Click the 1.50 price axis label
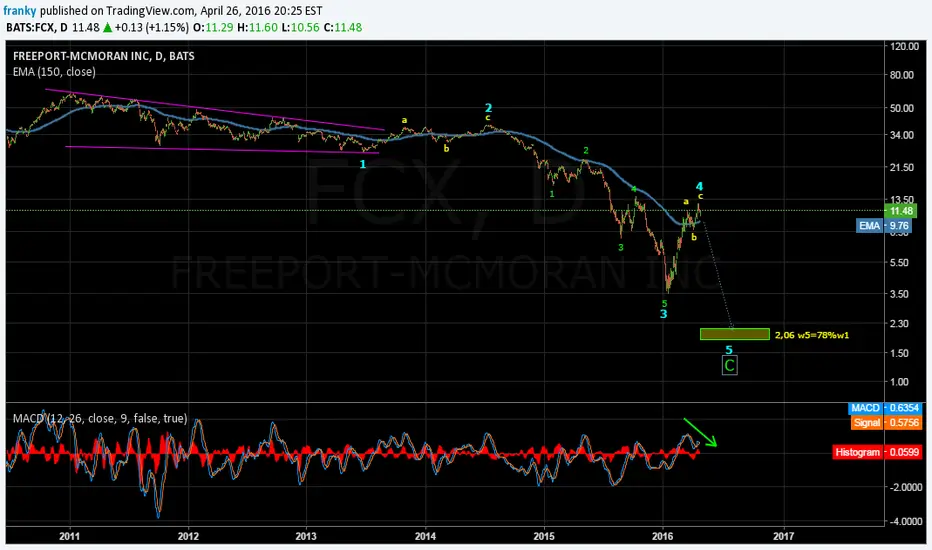This screenshot has width=932, height=550. pyautogui.click(x=899, y=353)
